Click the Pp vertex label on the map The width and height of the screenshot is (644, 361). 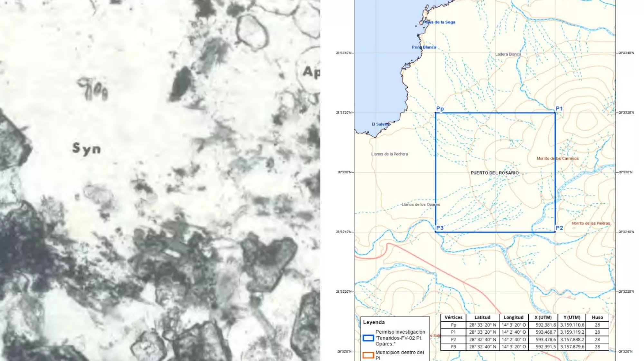click(x=440, y=109)
